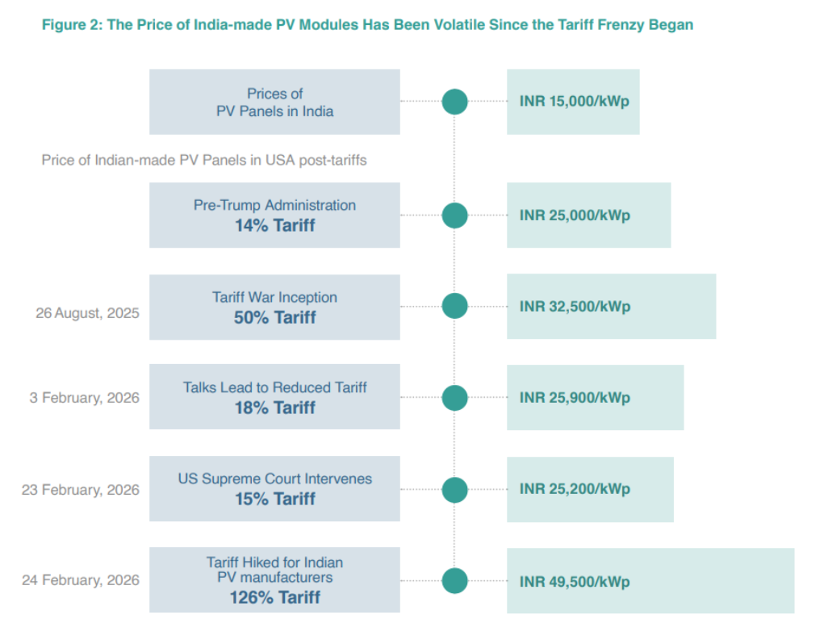Select the Tariff War Inception timeline dot
The image size is (824, 644).
click(x=454, y=307)
